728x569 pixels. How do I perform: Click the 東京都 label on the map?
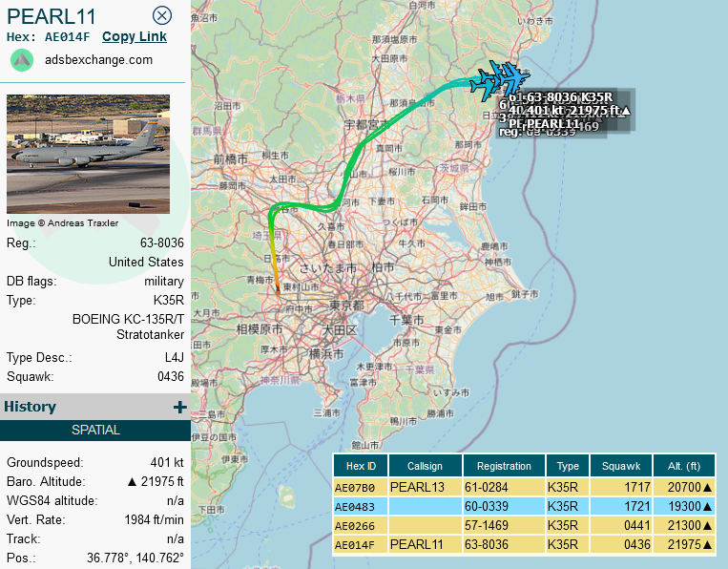coord(346,306)
